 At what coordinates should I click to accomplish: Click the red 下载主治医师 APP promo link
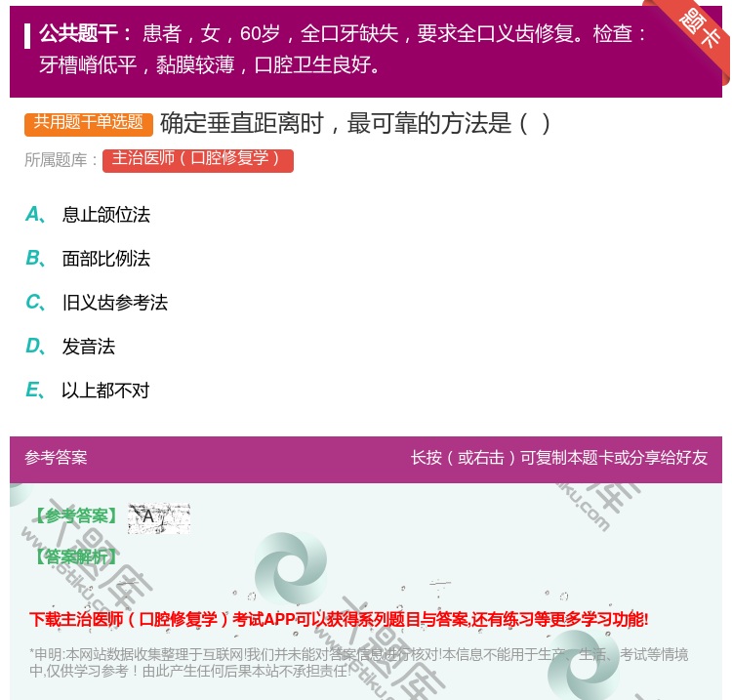pyautogui.click(x=339, y=620)
